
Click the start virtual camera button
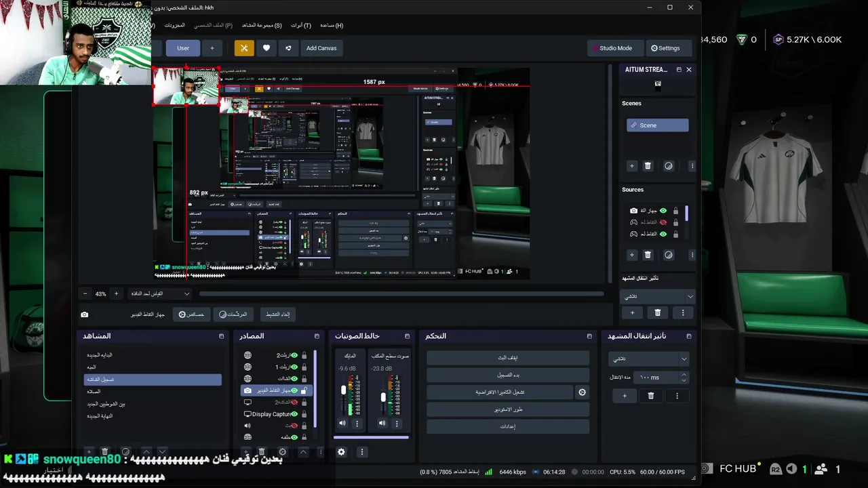[x=500, y=392]
